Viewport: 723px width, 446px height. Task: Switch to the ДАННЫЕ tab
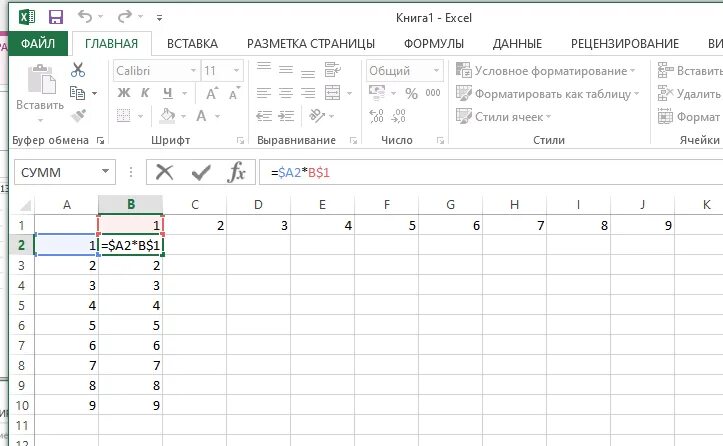517,43
